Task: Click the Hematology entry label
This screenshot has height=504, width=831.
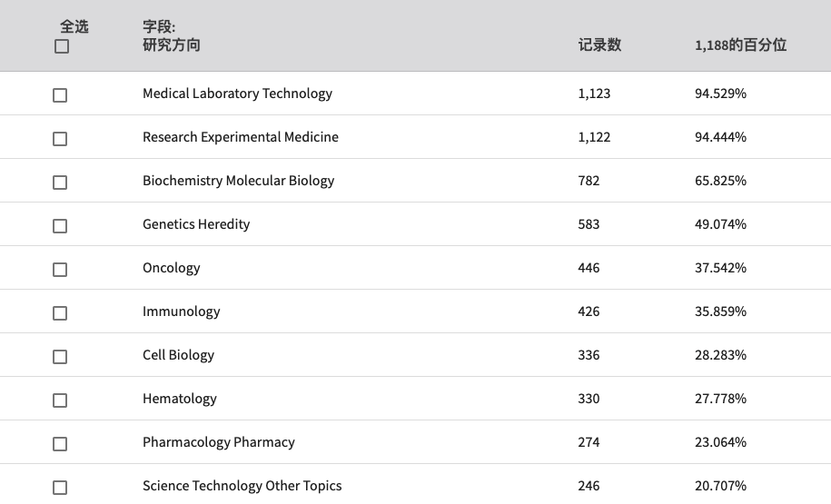Action: [180, 399]
